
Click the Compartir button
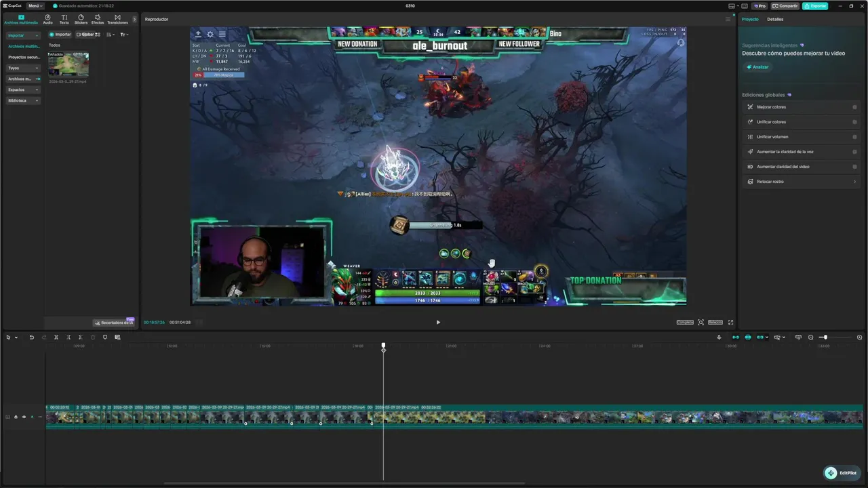pos(785,5)
